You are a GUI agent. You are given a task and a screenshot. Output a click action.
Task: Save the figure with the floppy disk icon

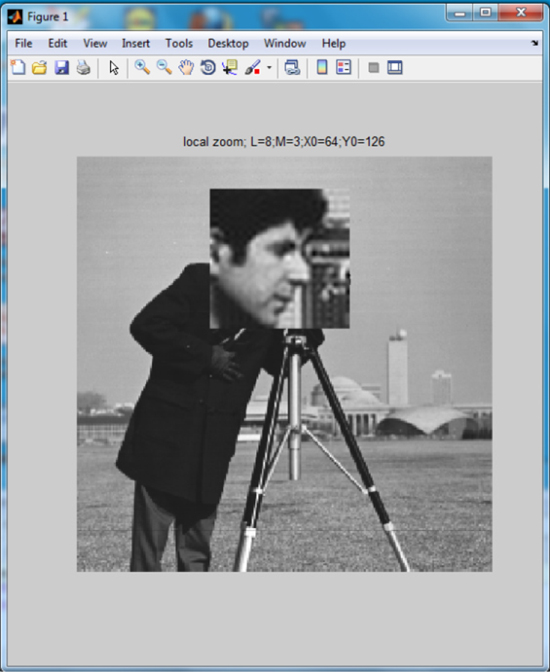[62, 67]
